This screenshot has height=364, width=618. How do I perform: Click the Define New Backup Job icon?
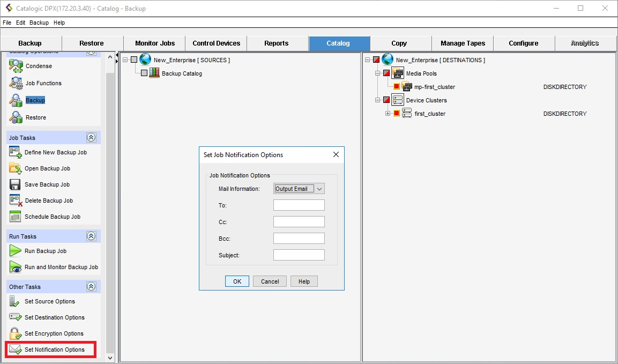(x=16, y=153)
